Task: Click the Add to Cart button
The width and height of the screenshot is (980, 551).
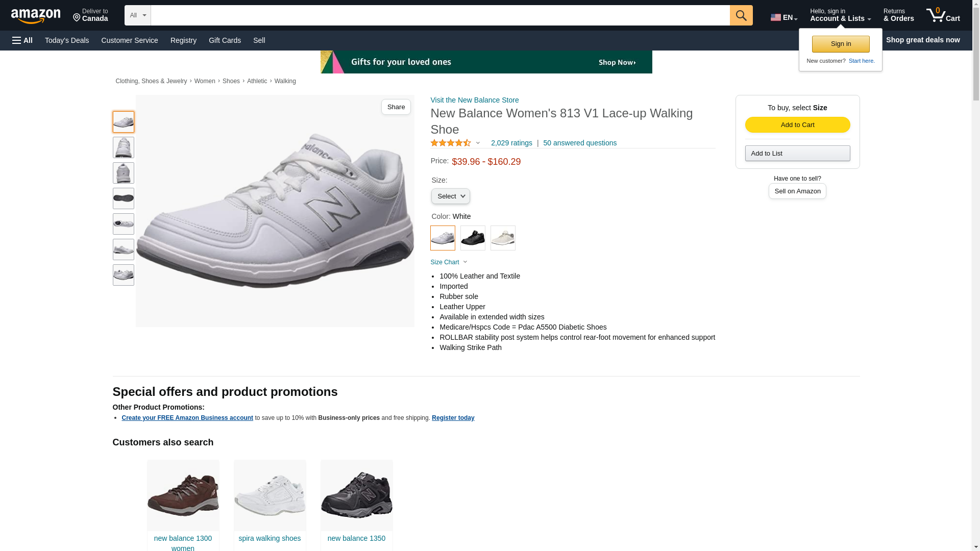Action: (x=797, y=125)
